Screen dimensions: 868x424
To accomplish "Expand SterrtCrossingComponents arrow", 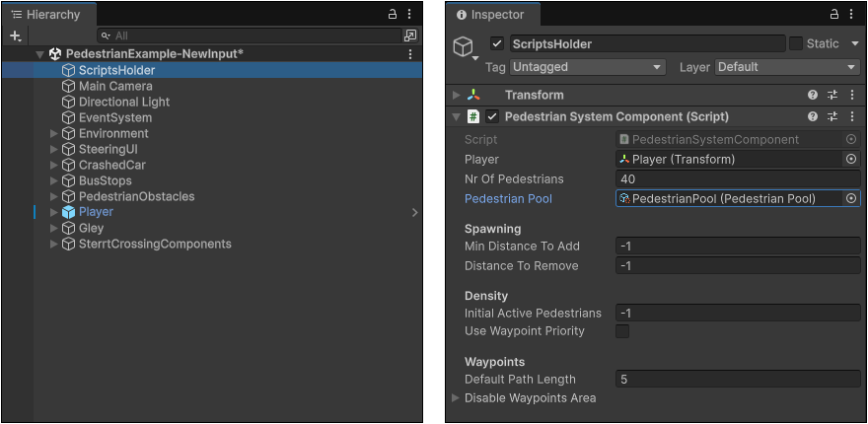I will pyautogui.click(x=53, y=245).
